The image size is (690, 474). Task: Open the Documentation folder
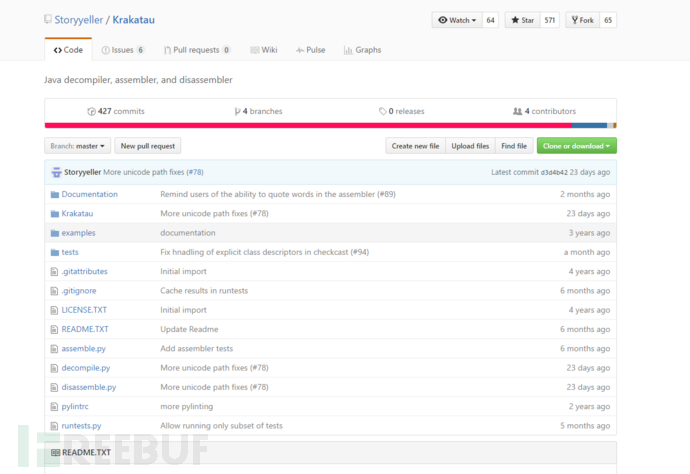[x=89, y=195]
